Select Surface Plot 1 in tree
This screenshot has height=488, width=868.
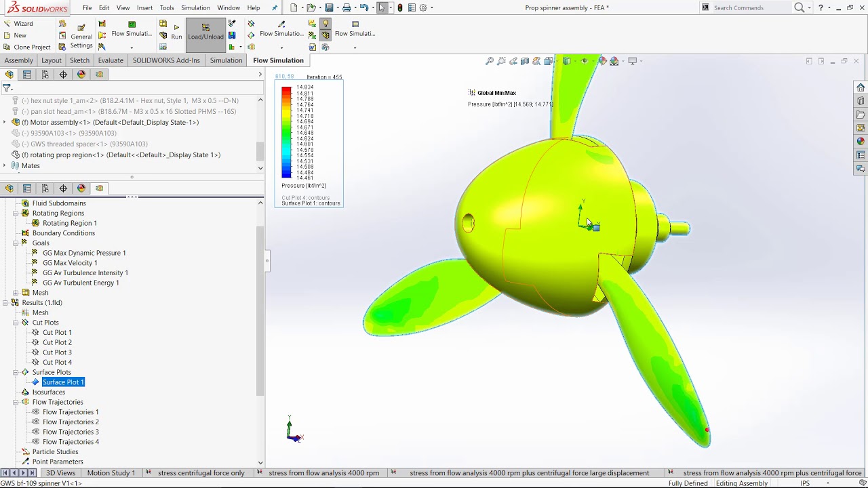click(63, 382)
